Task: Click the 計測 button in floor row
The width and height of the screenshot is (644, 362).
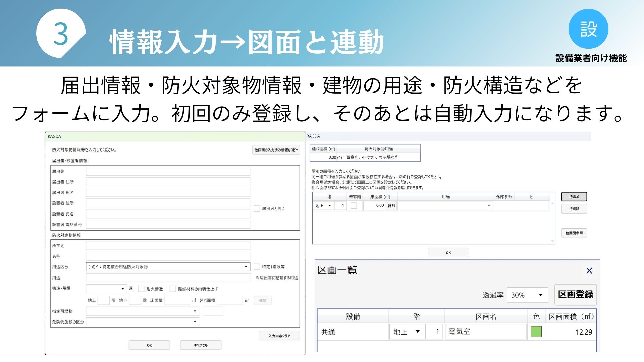Action: [391, 206]
